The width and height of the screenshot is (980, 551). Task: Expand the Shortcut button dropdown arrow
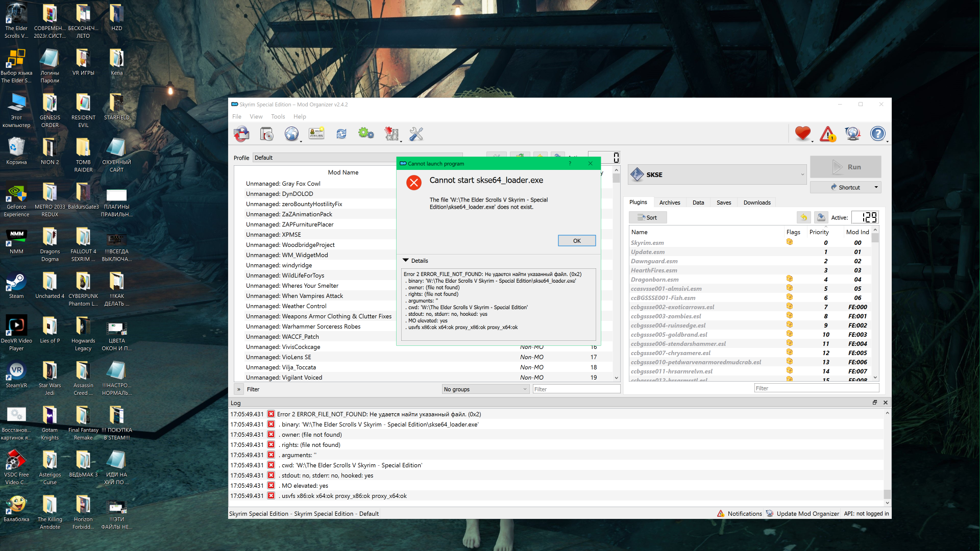876,187
